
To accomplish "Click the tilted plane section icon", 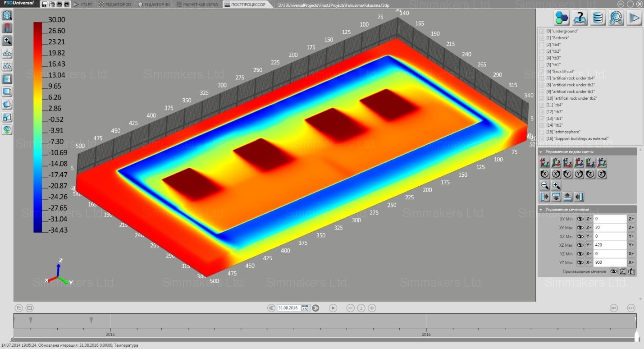I will click(x=7, y=104).
